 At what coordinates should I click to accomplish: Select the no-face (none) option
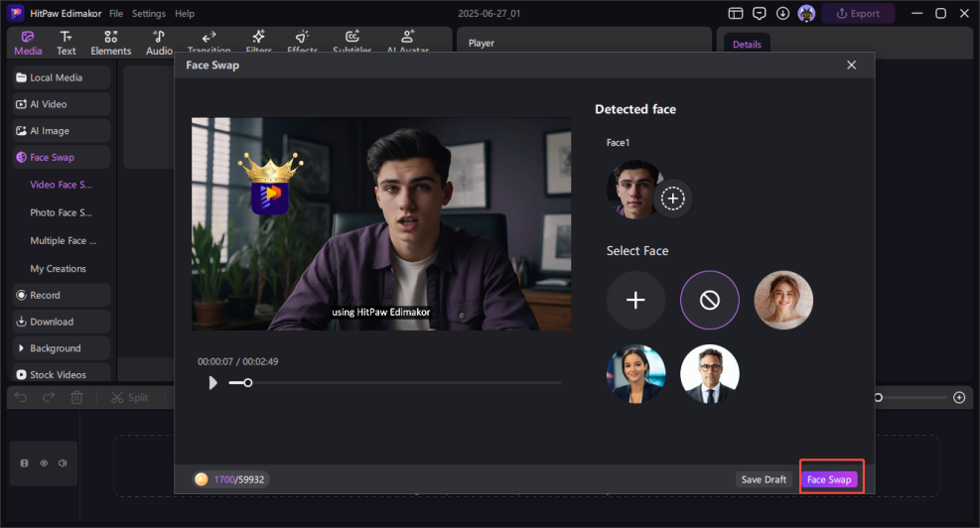point(709,300)
